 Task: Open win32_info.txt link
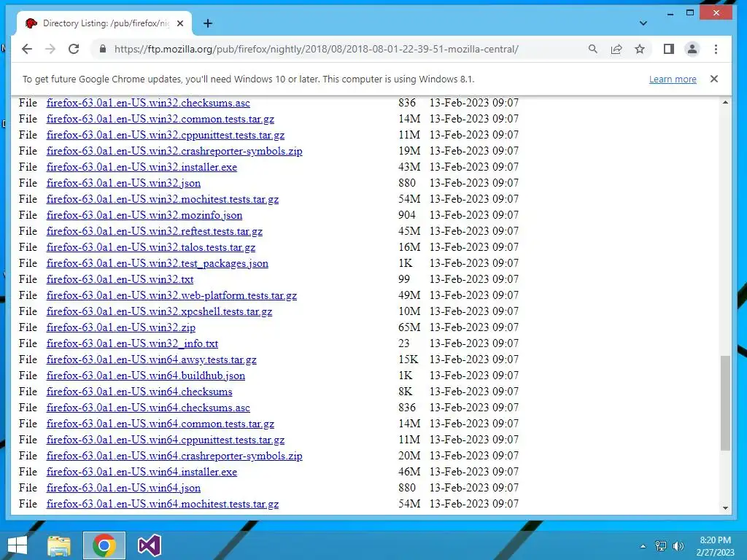[132, 343]
